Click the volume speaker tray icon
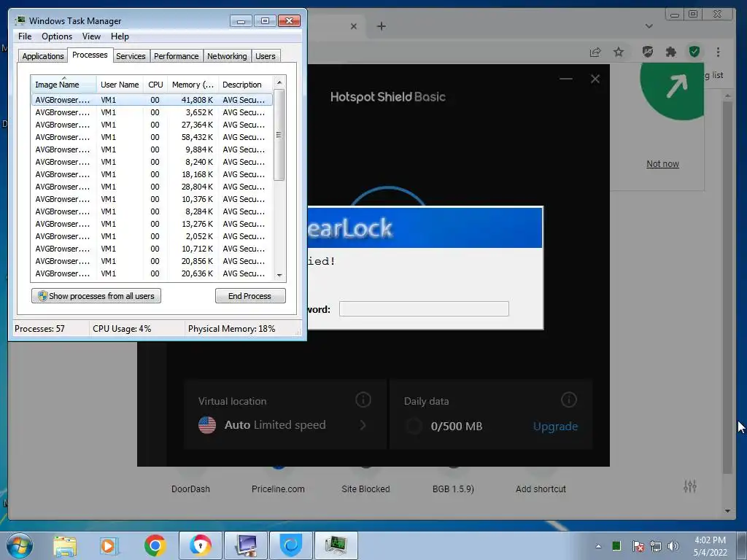 pos(673,546)
